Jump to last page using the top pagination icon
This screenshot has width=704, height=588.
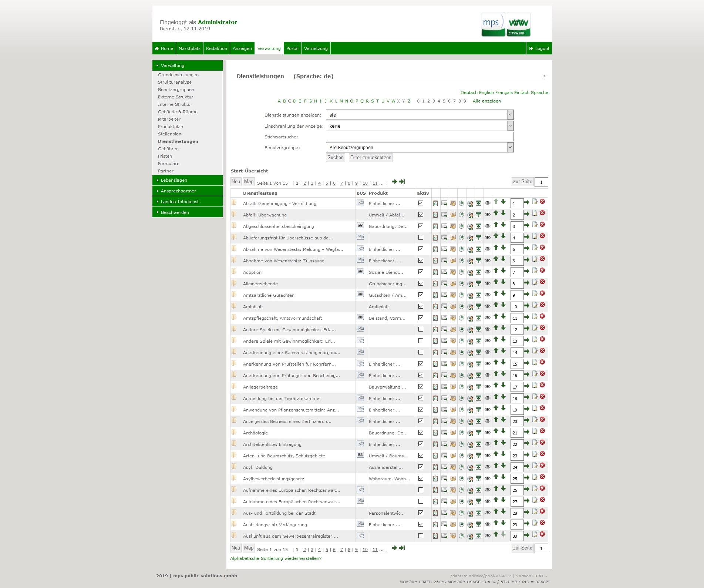point(402,182)
